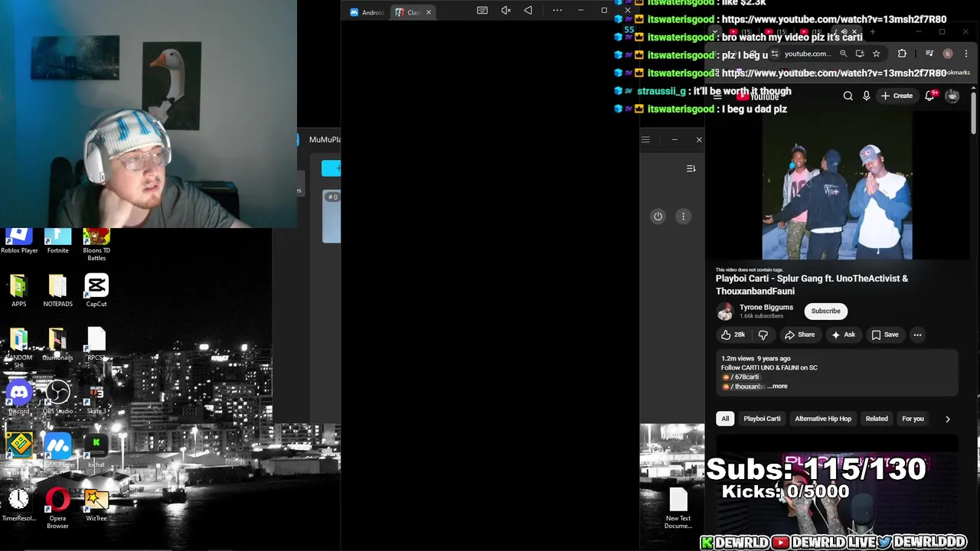980x551 pixels.
Task: Launch OBS Studio desktop shortcut
Action: 57,398
